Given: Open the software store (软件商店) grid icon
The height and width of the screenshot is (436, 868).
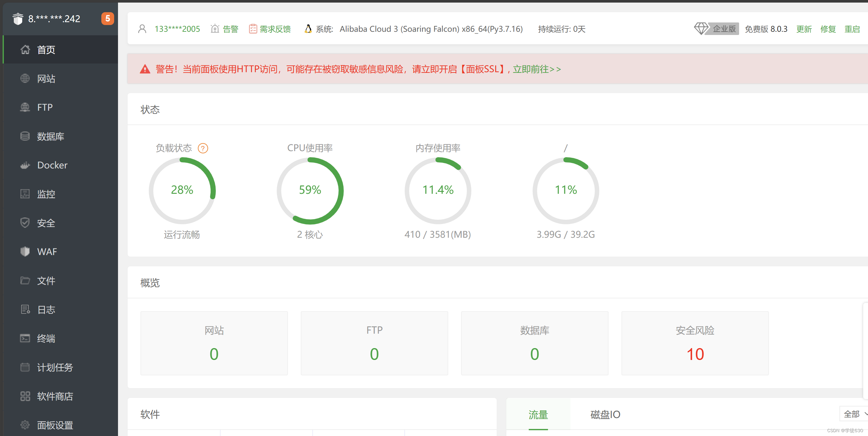Looking at the screenshot, I should pos(25,396).
